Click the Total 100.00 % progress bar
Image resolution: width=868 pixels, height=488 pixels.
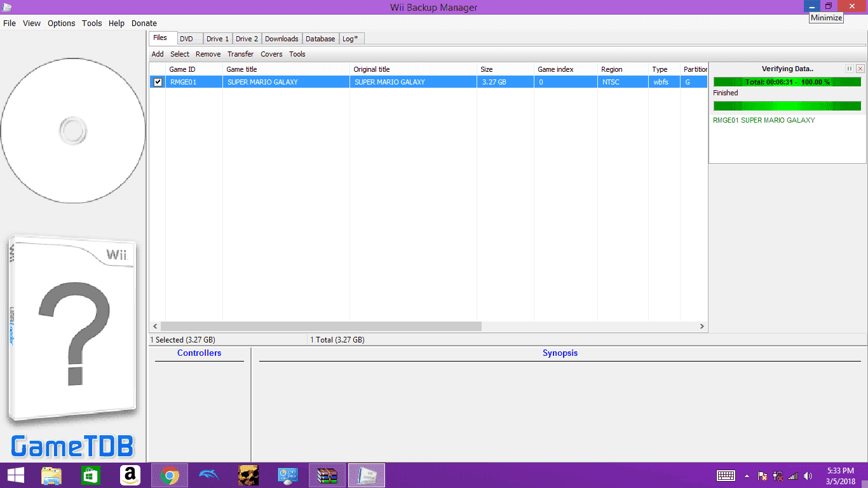(x=787, y=82)
